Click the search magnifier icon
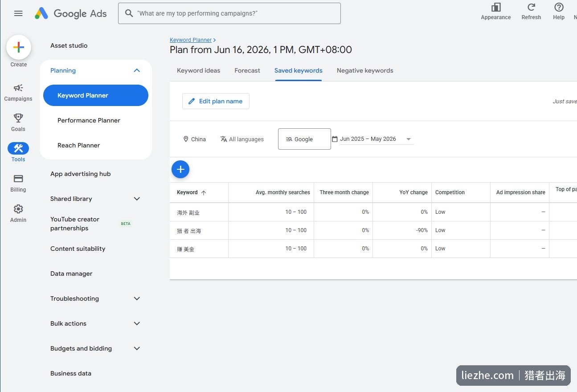 129,13
